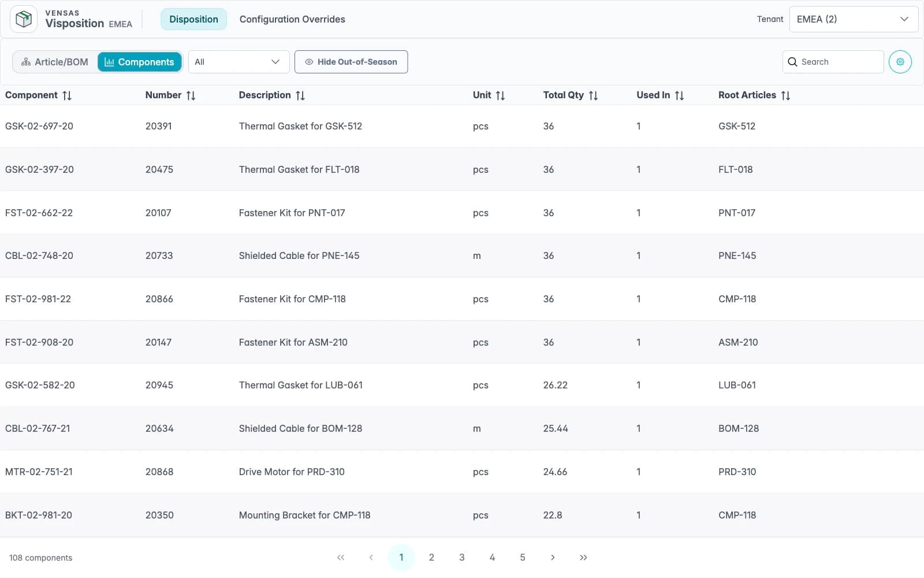Sort by Component column arrows
This screenshot has width=924, height=578.
click(x=67, y=95)
